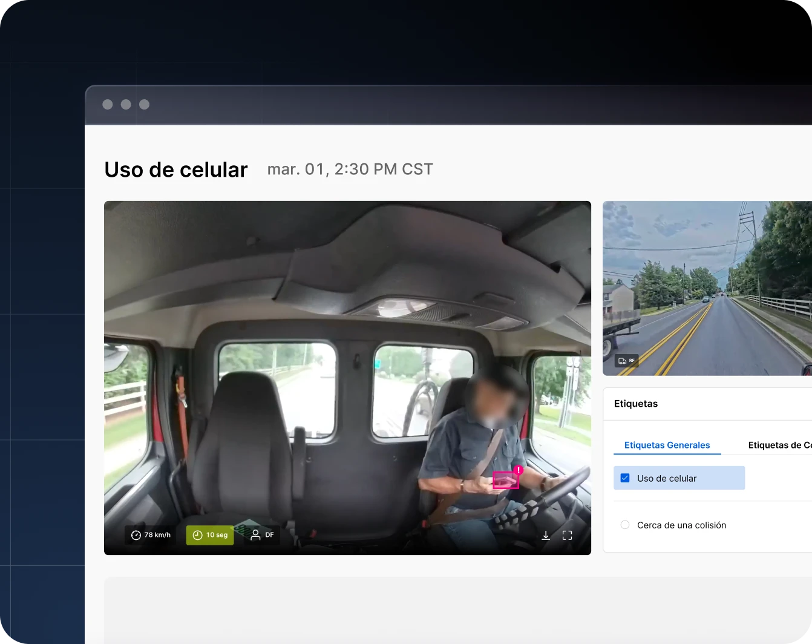812x644 pixels.
Task: Click the Cerca de una colisión label
Action: [681, 525]
